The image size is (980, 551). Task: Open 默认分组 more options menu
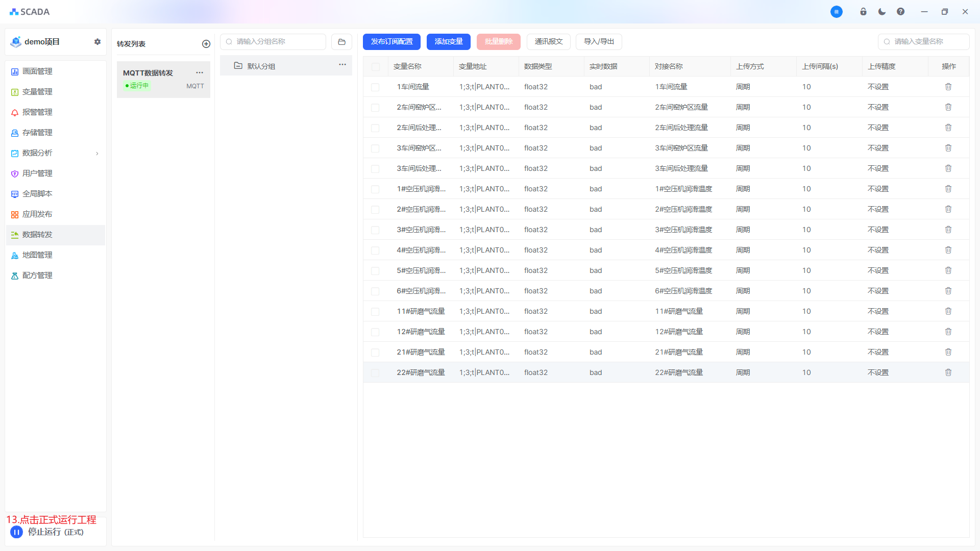[x=342, y=65]
